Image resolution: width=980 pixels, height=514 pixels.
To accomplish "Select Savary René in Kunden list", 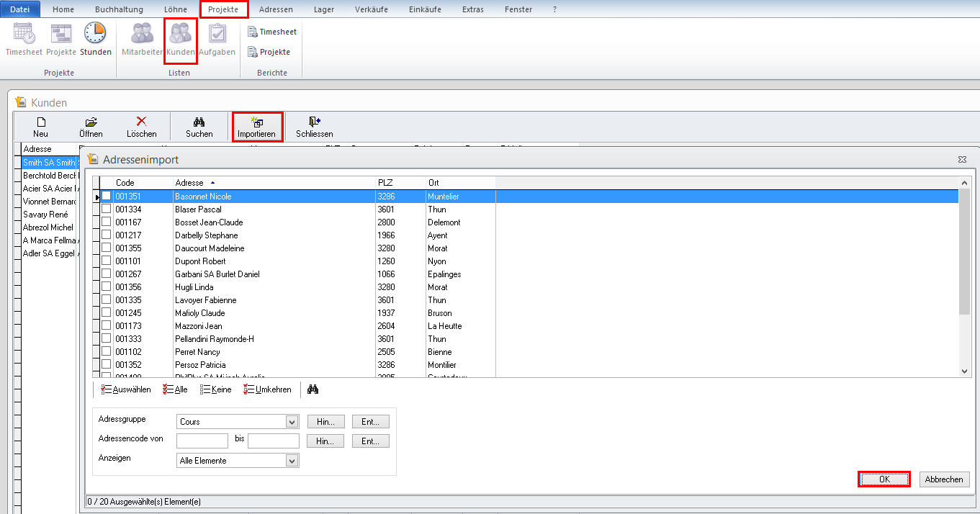I will [46, 215].
